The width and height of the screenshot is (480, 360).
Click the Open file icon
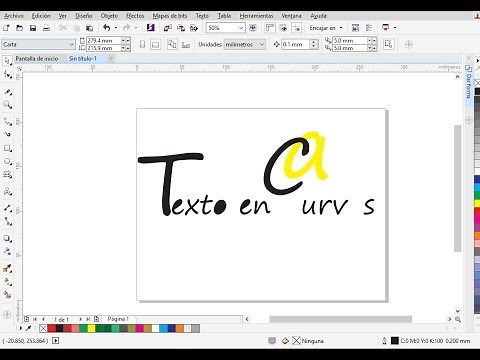20,28
